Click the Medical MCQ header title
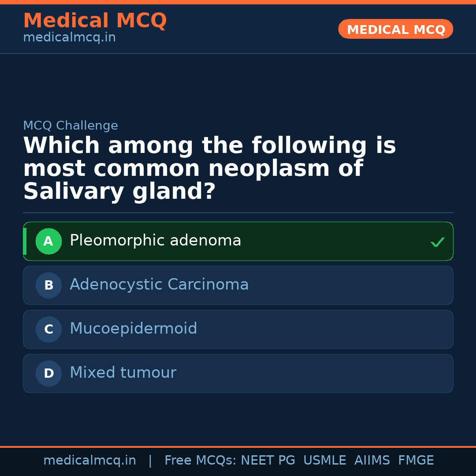 [x=95, y=20]
